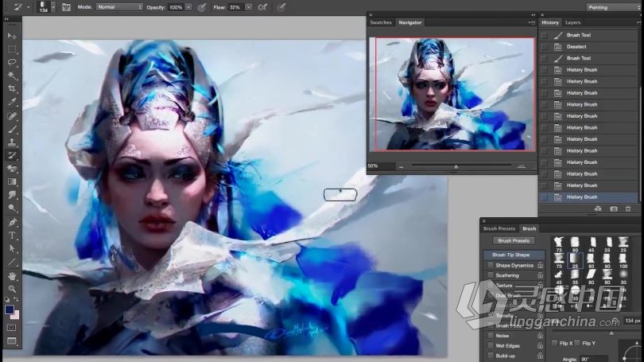Screen dimensions: 644x362
Task: Enable airbrush mode
Action: click(262, 7)
